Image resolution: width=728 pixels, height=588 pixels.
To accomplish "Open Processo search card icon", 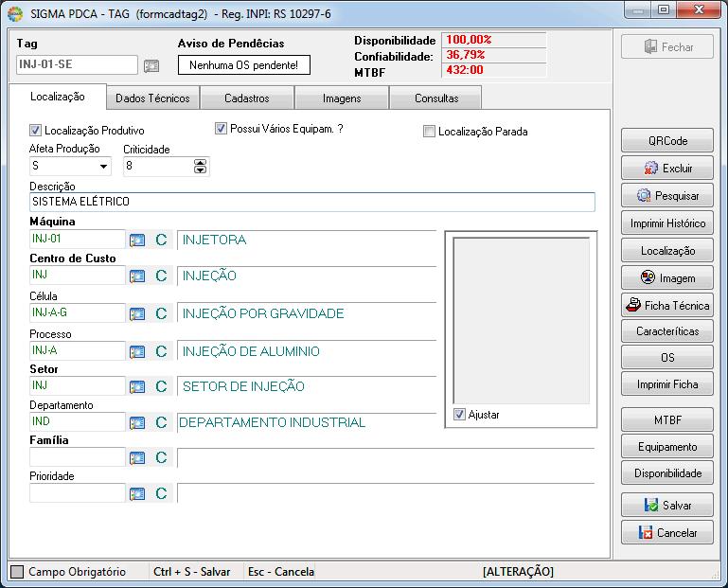I will click(137, 352).
